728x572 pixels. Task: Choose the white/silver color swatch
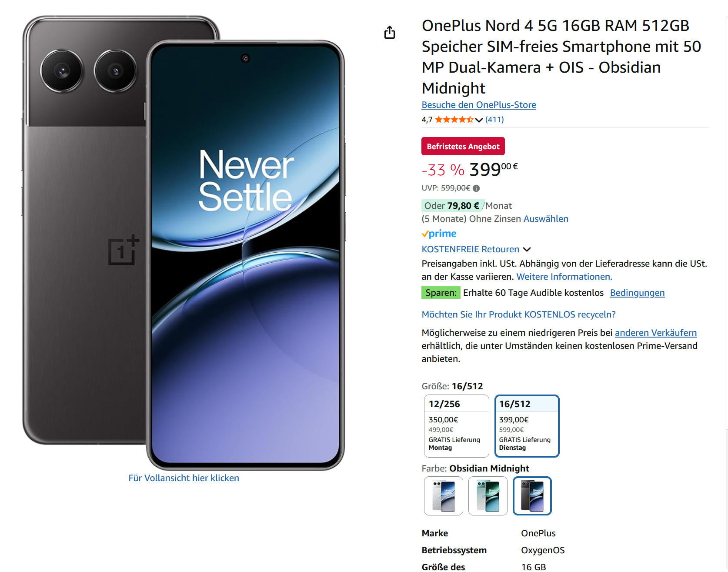tap(443, 496)
